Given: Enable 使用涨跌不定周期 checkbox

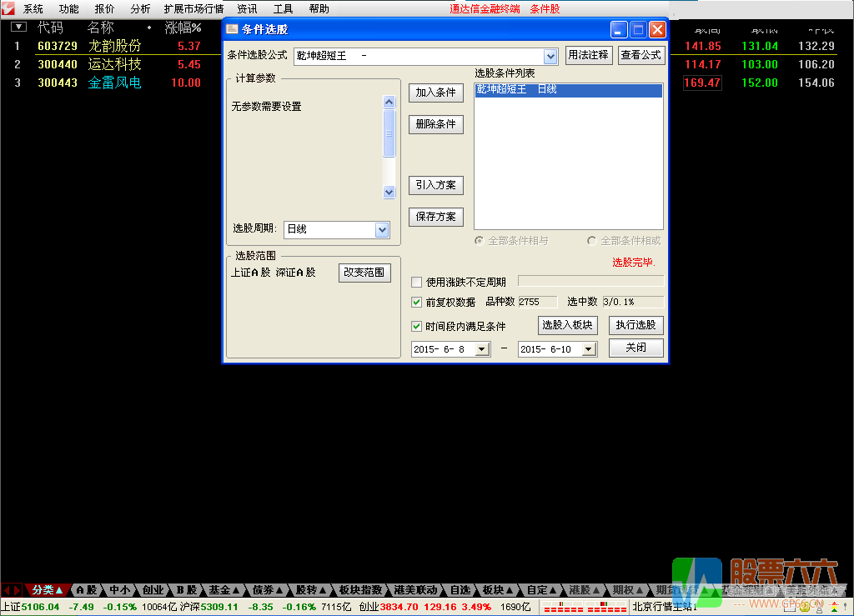Looking at the screenshot, I should click(417, 282).
